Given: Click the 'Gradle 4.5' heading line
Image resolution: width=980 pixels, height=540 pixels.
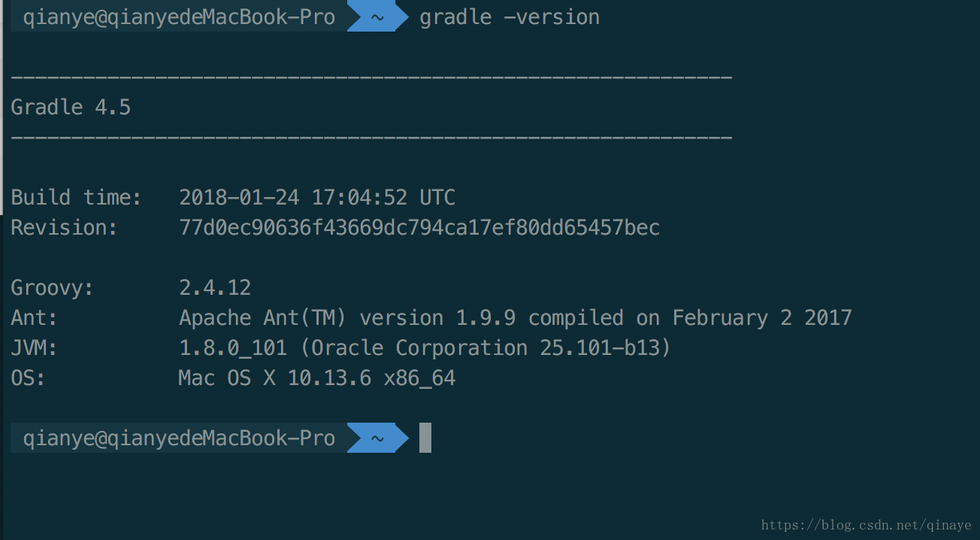Looking at the screenshot, I should click(71, 108).
